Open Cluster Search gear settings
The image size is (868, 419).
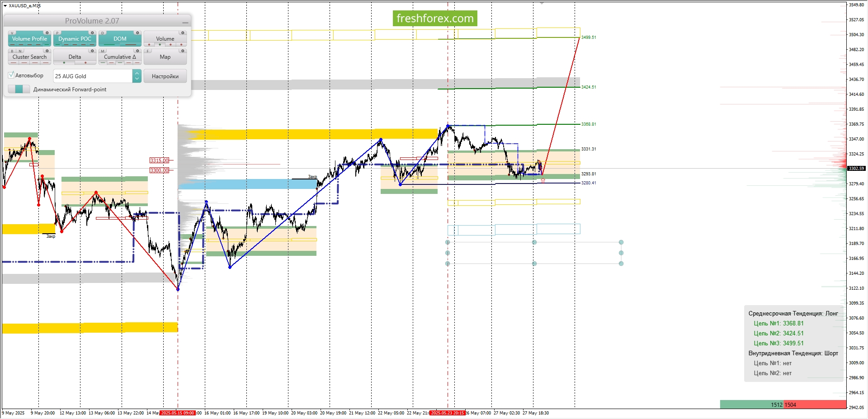coord(47,51)
